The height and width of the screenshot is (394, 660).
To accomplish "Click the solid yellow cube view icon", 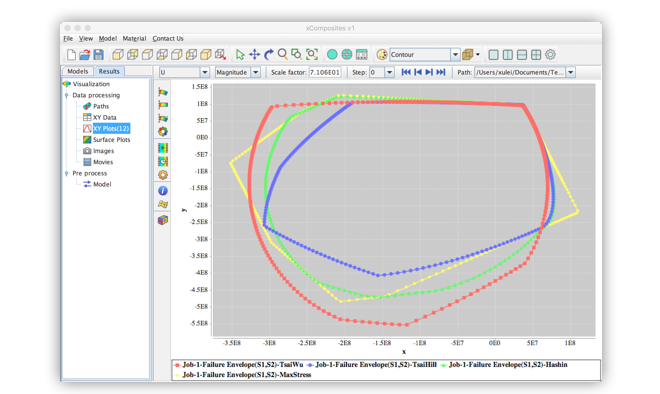I will pyautogui.click(x=206, y=55).
